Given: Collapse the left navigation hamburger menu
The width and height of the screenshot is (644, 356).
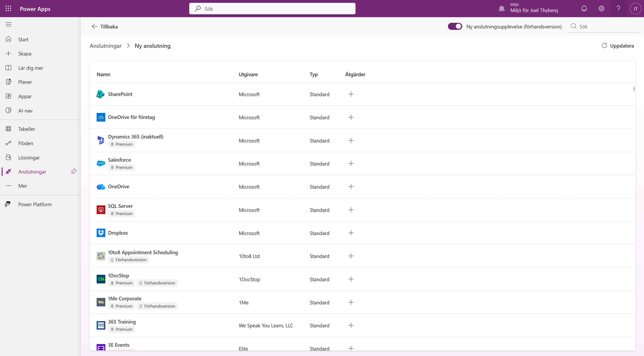Looking at the screenshot, I should [8, 24].
